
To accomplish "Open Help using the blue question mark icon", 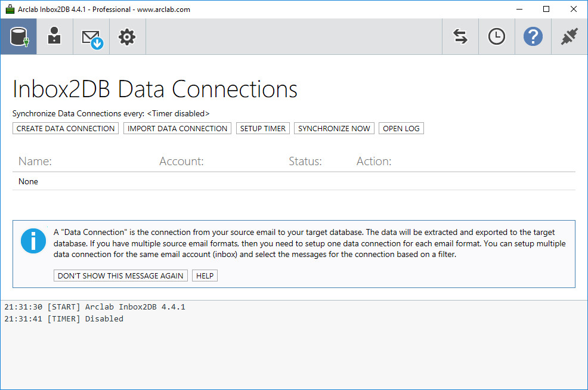I will click(x=533, y=36).
